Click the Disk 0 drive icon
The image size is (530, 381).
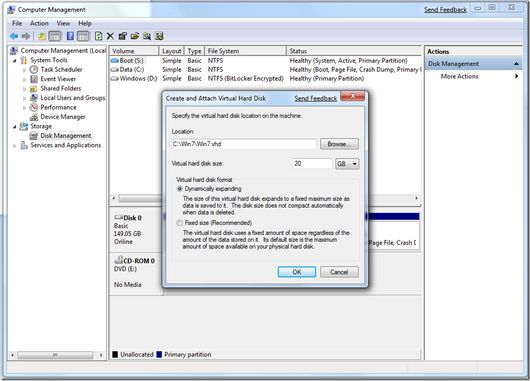point(119,217)
